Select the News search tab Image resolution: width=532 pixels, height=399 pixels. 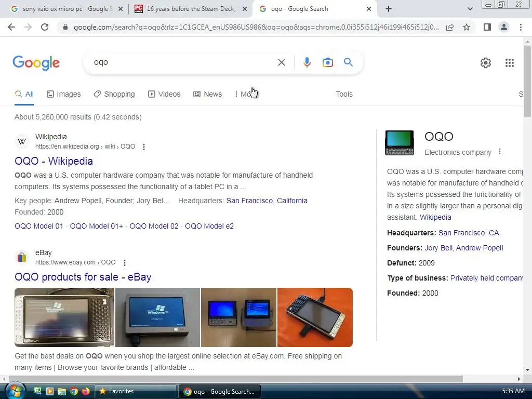coord(208,94)
